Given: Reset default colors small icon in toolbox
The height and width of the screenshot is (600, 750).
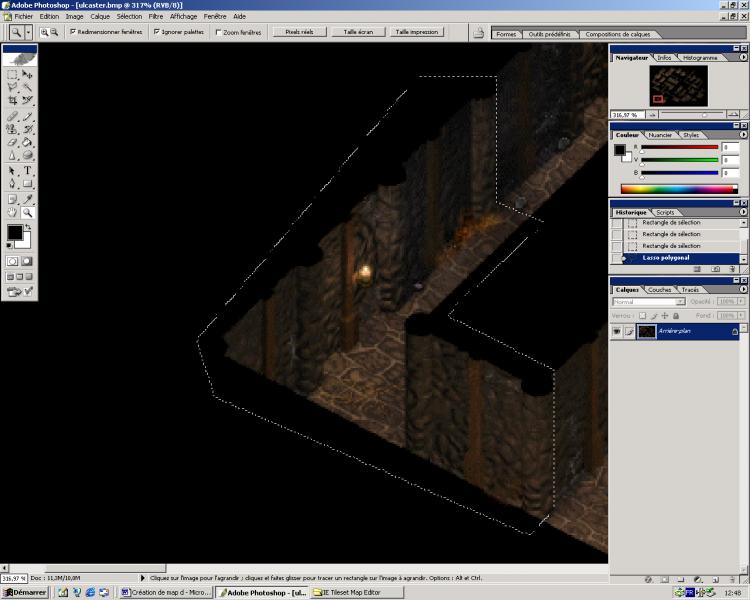Looking at the screenshot, I should tap(10, 245).
